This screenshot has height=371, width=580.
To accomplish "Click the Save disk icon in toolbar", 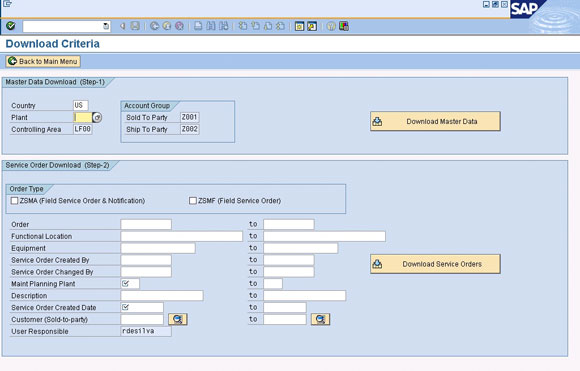I will (x=135, y=26).
